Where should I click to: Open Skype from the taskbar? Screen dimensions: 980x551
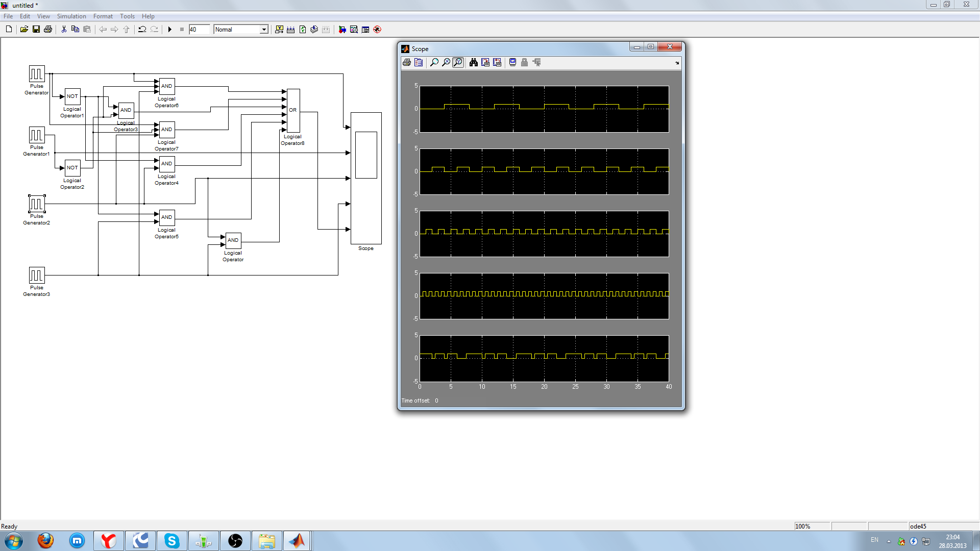click(172, 541)
